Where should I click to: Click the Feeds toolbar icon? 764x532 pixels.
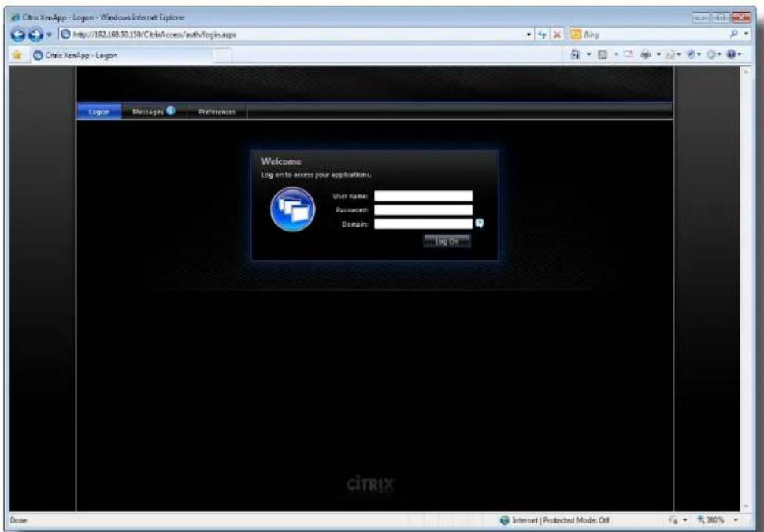point(603,54)
